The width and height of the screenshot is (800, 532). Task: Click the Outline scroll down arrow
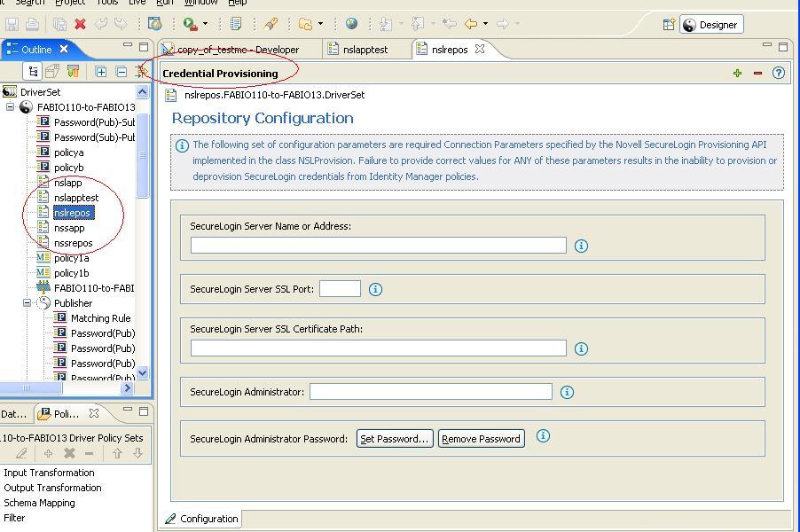pyautogui.click(x=142, y=373)
